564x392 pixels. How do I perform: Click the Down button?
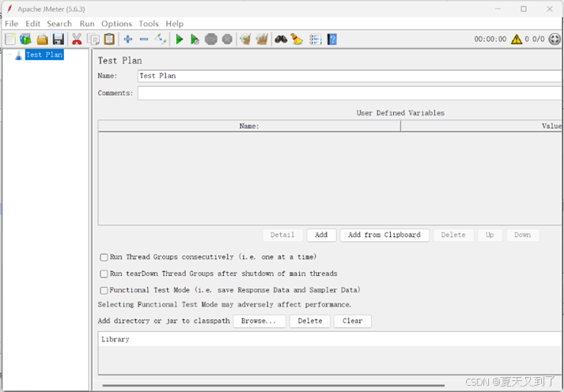pyautogui.click(x=522, y=235)
